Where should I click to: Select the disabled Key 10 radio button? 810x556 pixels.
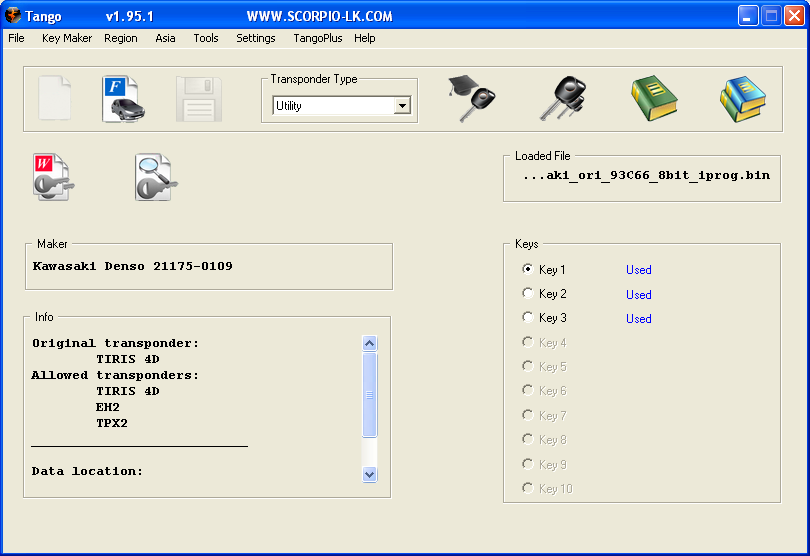point(527,488)
